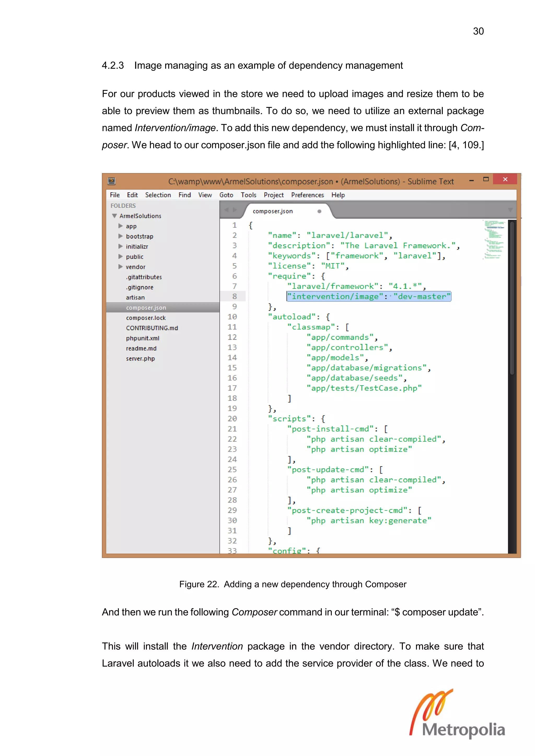The height and width of the screenshot is (756, 535).
Task: Open readme.md file
Action: point(141,348)
